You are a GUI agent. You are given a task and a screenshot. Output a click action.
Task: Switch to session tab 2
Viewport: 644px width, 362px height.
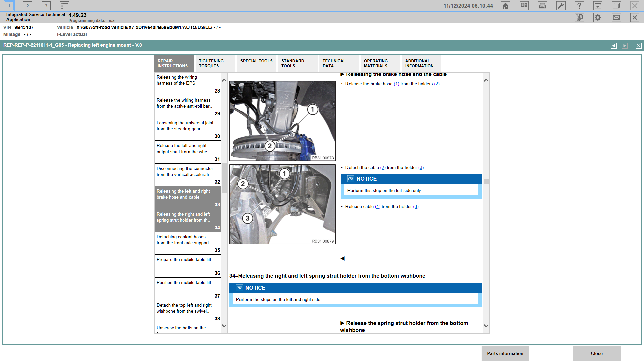coord(27,6)
